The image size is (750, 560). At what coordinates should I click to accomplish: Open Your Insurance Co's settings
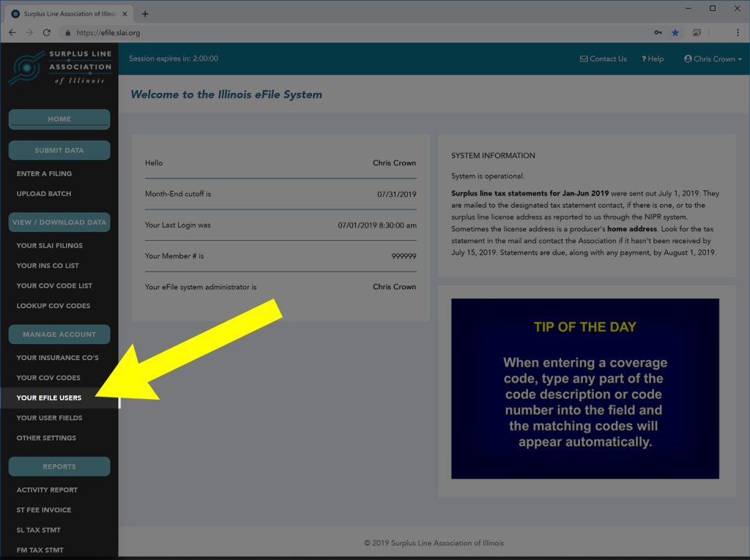57,358
